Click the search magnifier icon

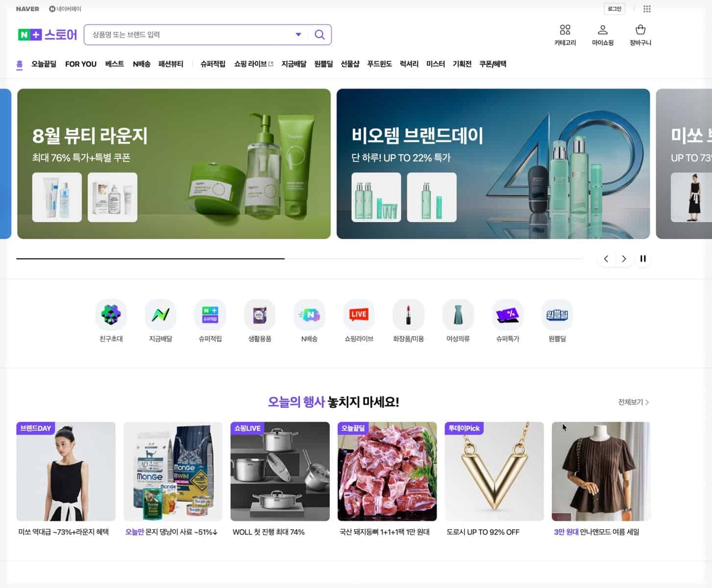[x=319, y=35]
